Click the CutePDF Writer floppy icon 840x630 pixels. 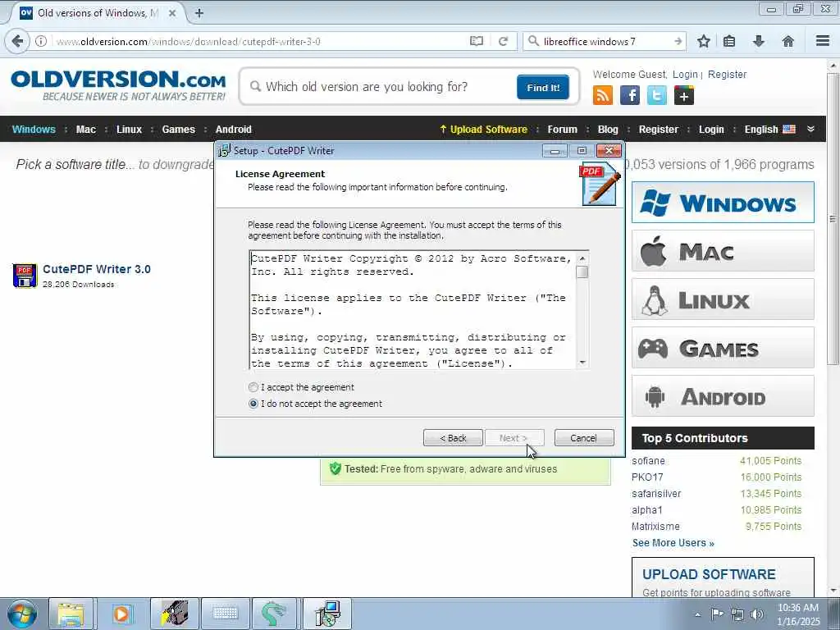point(25,276)
